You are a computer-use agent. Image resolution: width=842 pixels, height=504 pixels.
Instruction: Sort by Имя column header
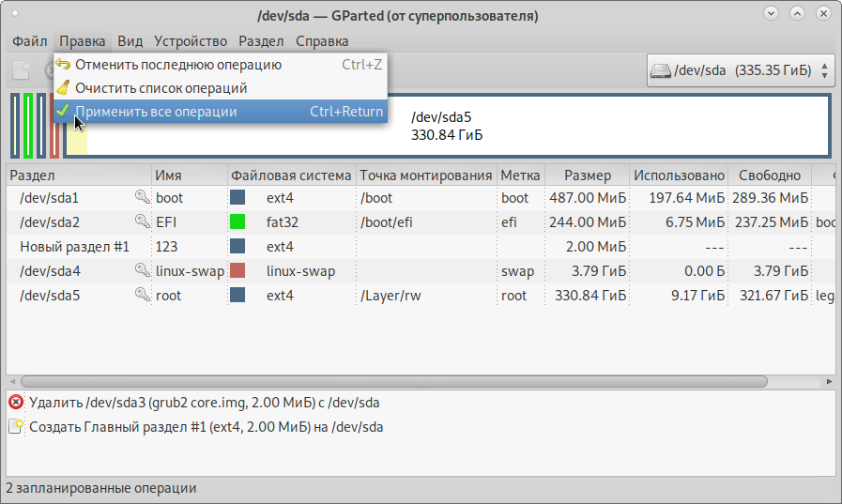click(190, 176)
